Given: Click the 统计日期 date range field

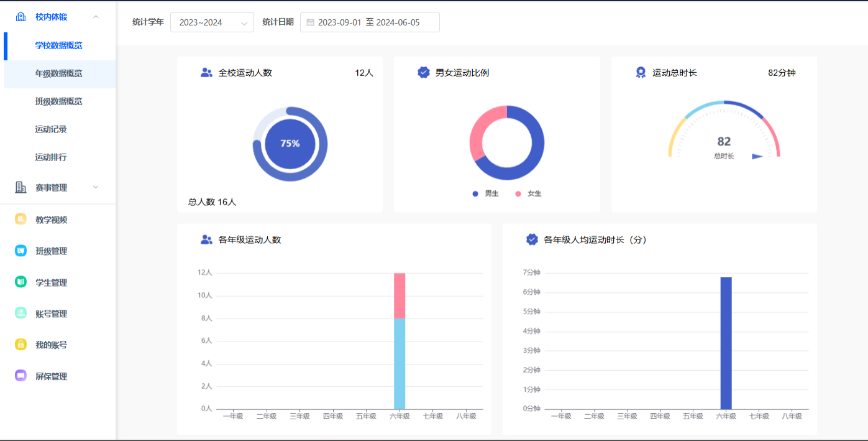Looking at the screenshot, I should [370, 22].
